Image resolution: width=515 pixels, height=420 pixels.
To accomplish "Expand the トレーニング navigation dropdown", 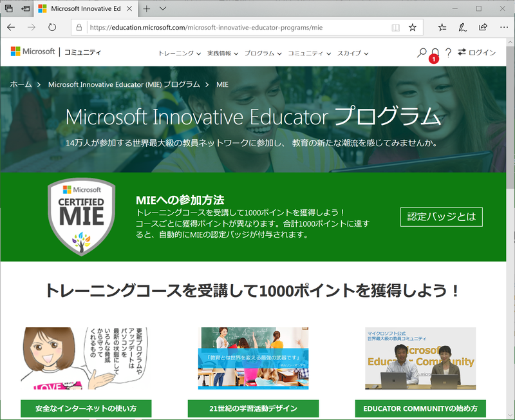I will pyautogui.click(x=178, y=53).
